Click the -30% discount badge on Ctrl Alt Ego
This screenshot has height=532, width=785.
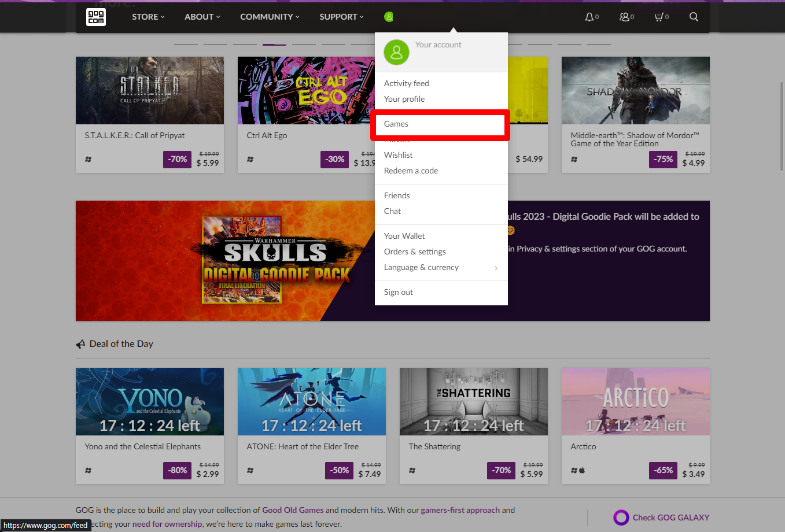[334, 159]
